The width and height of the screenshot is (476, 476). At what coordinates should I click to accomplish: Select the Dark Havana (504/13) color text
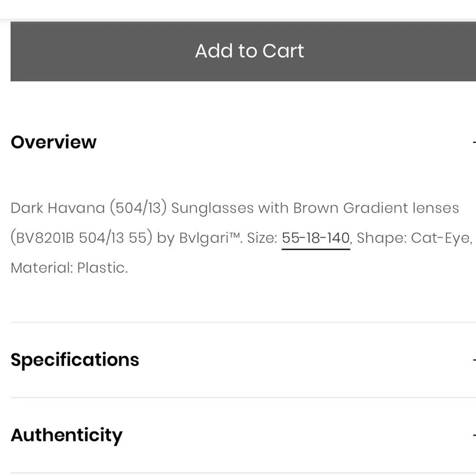pos(89,208)
